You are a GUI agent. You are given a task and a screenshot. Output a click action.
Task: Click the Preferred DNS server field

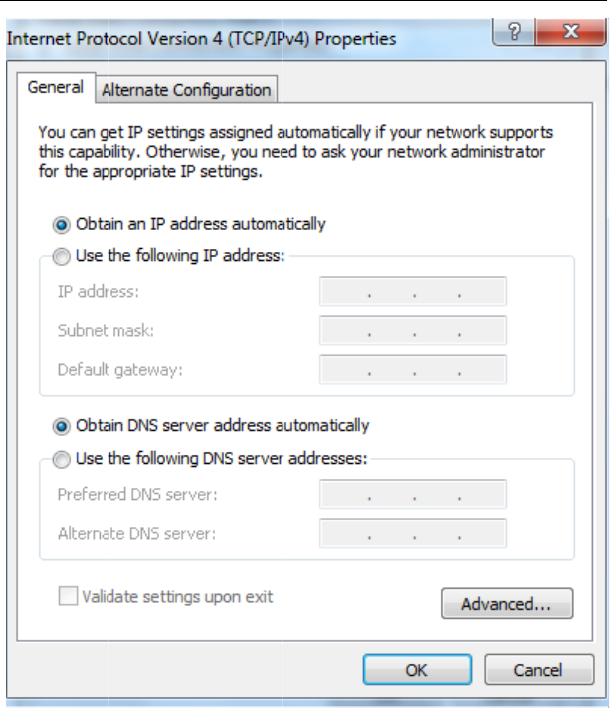(x=412, y=495)
